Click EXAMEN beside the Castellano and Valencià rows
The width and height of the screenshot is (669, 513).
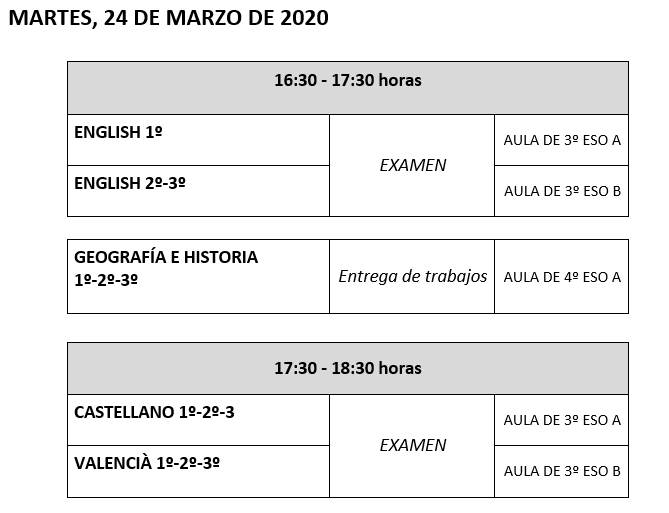tap(412, 445)
